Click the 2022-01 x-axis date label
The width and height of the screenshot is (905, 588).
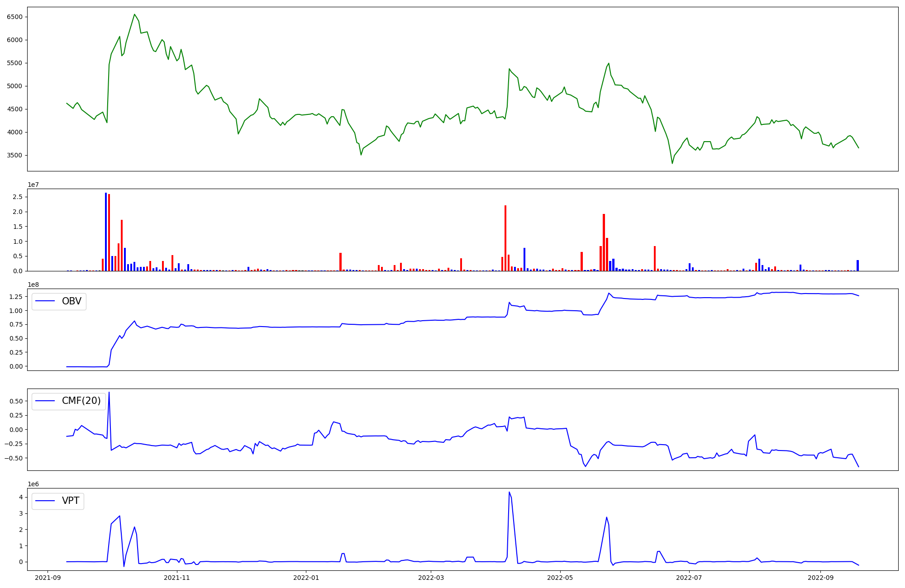(x=306, y=578)
